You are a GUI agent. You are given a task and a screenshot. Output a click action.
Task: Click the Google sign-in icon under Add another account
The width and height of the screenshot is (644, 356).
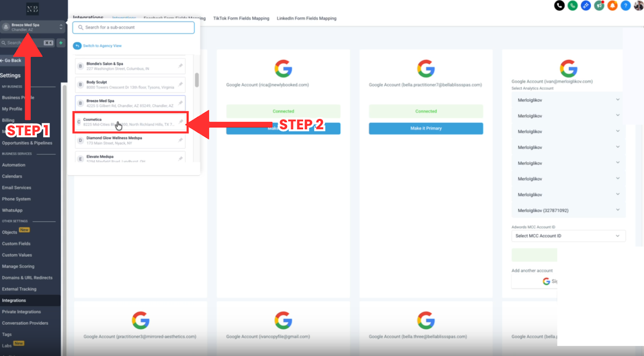pos(546,282)
